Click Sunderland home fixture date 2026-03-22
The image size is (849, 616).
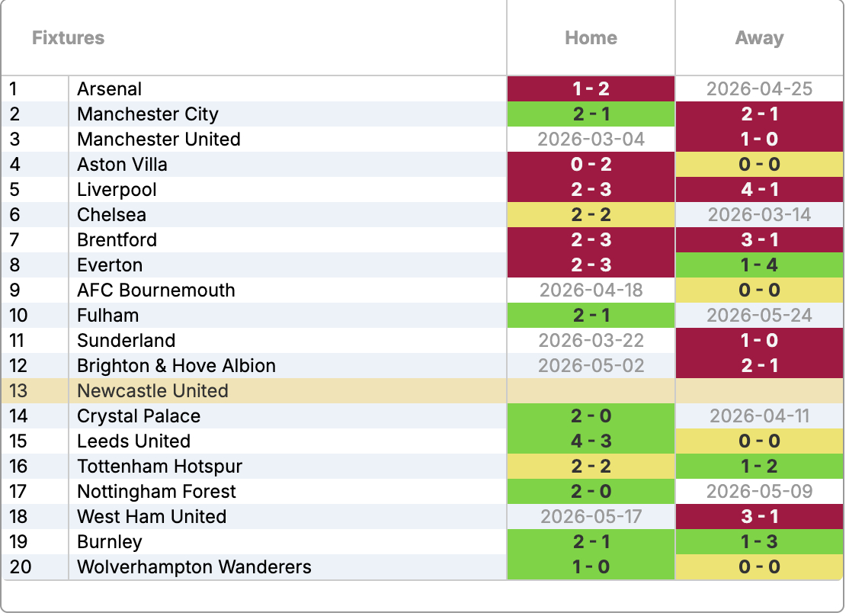[x=591, y=341]
